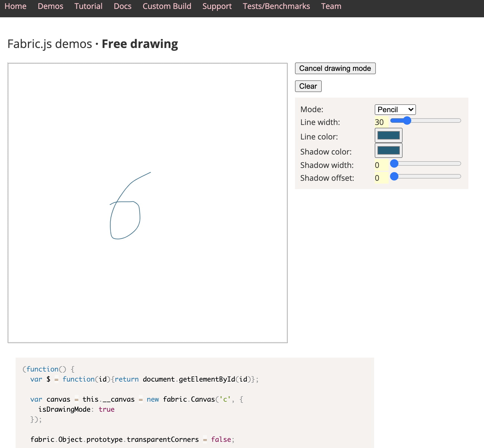This screenshot has height=448, width=484.
Task: Open the Shadow color picker swatch
Action: (388, 150)
